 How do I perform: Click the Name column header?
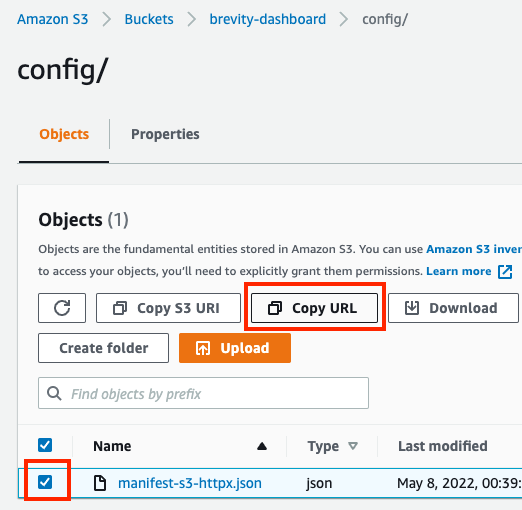tap(112, 446)
